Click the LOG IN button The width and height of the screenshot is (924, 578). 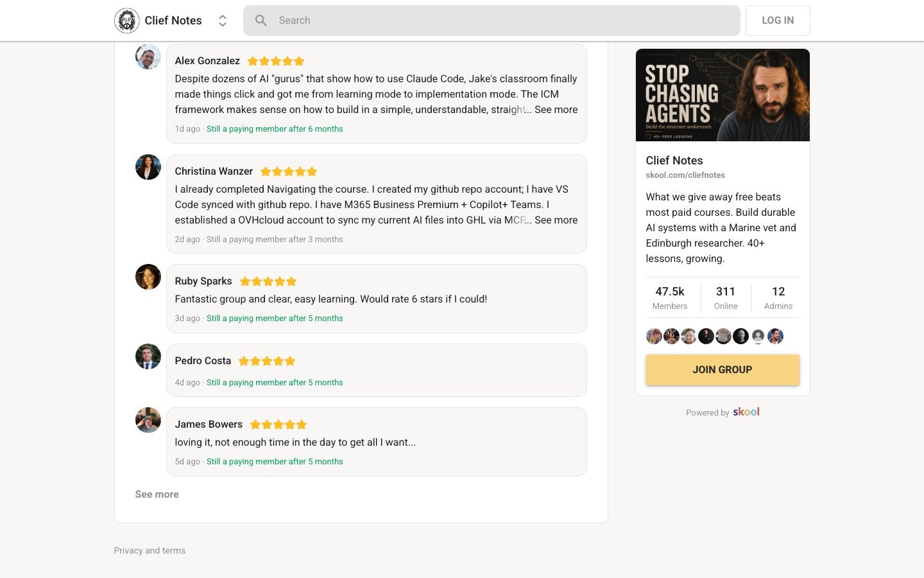pos(778,21)
